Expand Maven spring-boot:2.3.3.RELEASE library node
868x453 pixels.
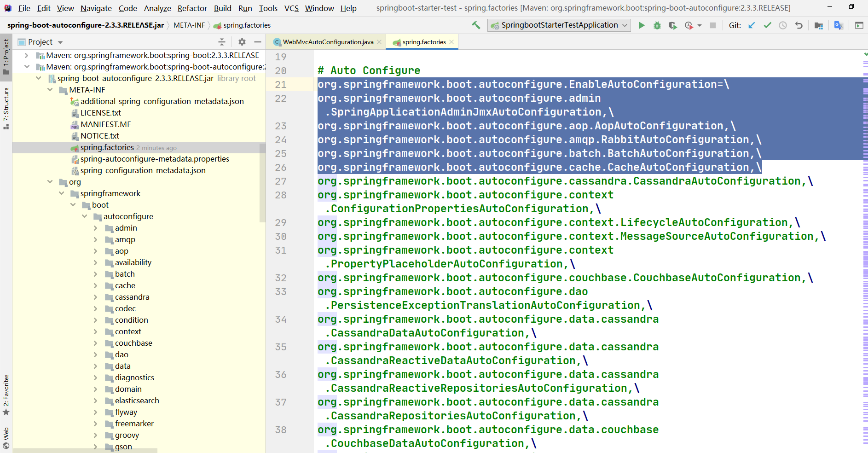click(x=26, y=55)
